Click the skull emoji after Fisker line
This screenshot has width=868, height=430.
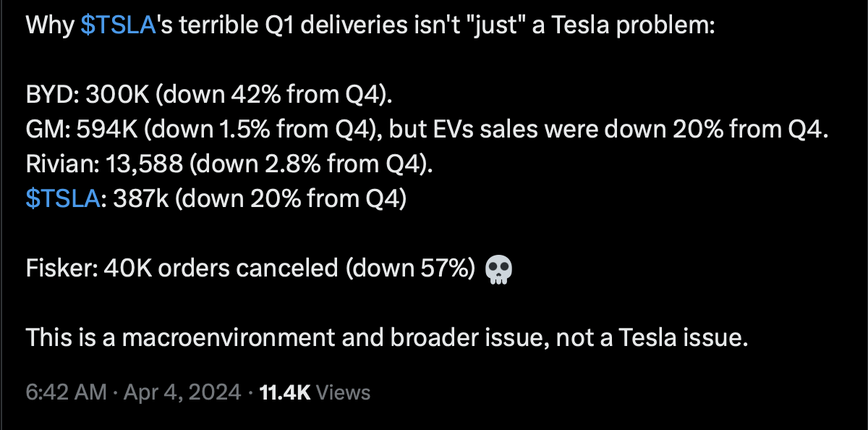(x=498, y=269)
